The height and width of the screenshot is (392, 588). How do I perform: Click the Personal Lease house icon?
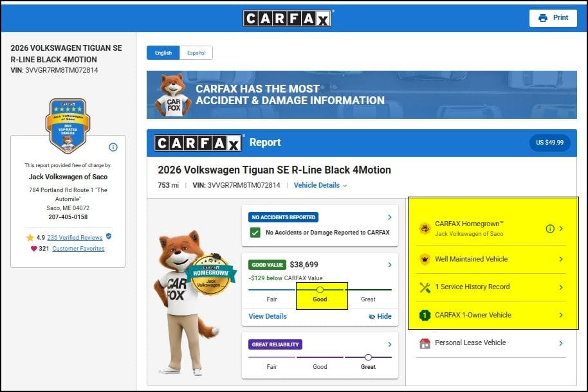click(x=425, y=343)
